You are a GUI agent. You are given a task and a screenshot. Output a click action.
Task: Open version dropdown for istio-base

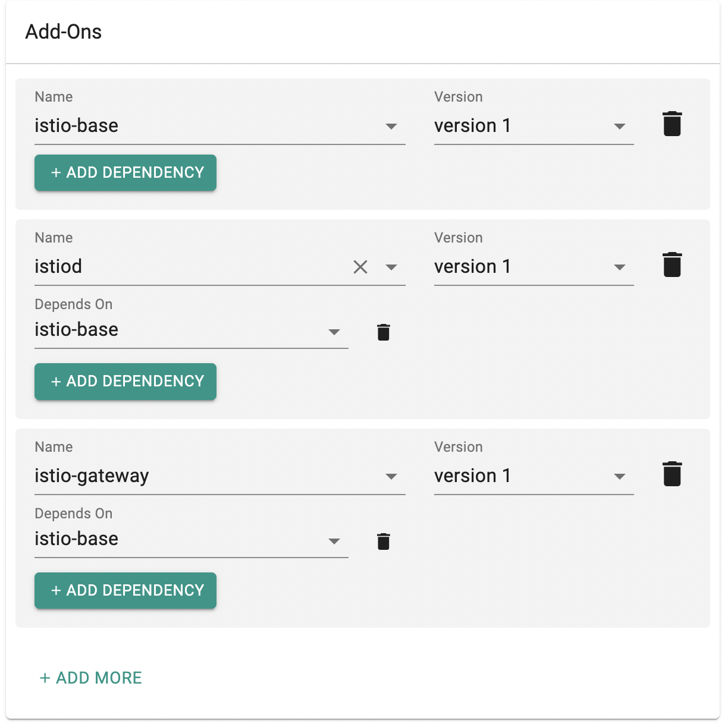pyautogui.click(x=534, y=126)
